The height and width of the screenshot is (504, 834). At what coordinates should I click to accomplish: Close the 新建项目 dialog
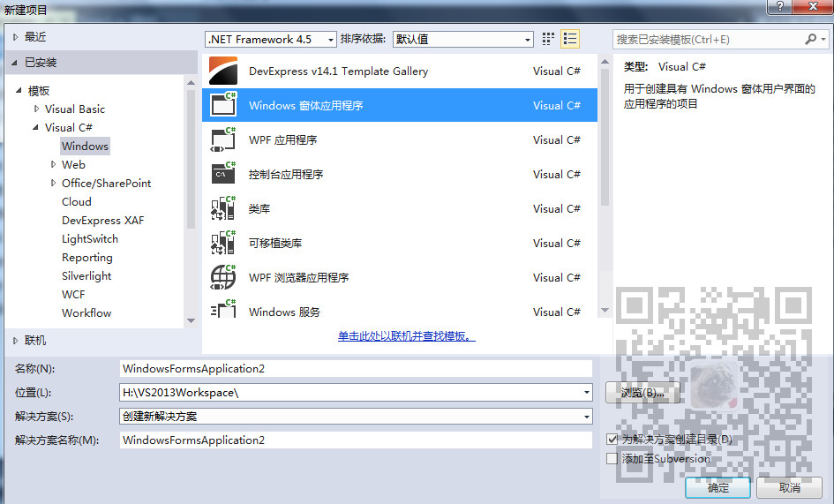point(813,6)
